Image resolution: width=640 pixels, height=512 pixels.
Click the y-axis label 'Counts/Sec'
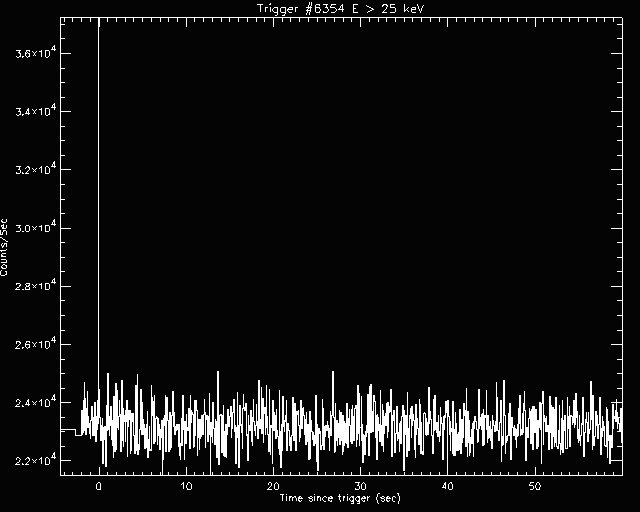[4, 248]
